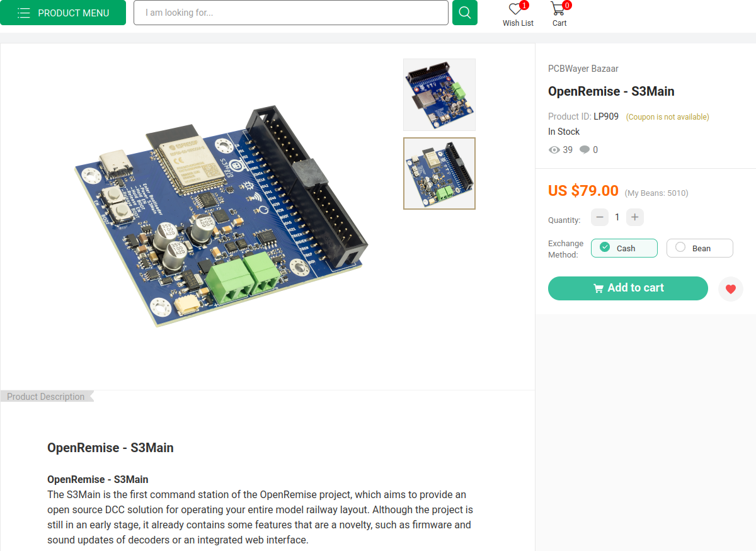Click the comments bubble icon
This screenshot has height=551, width=756.
tap(585, 150)
